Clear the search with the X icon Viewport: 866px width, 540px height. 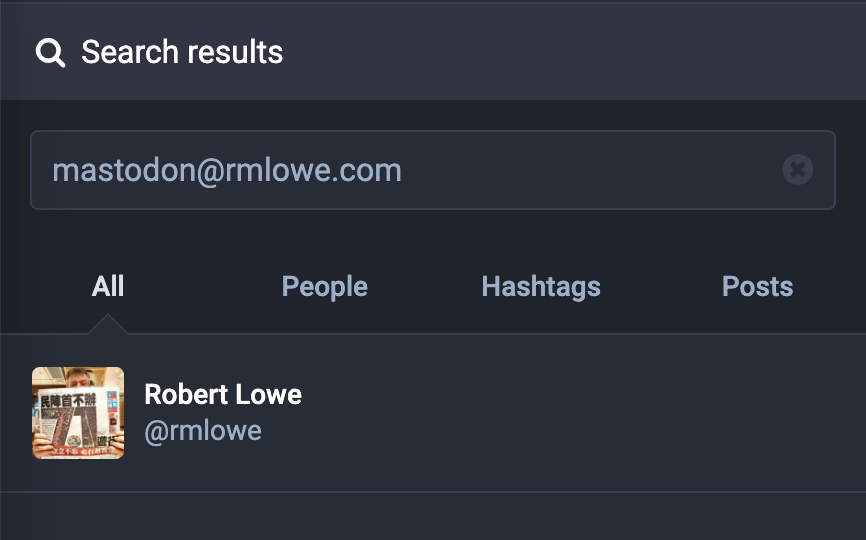[797, 170]
